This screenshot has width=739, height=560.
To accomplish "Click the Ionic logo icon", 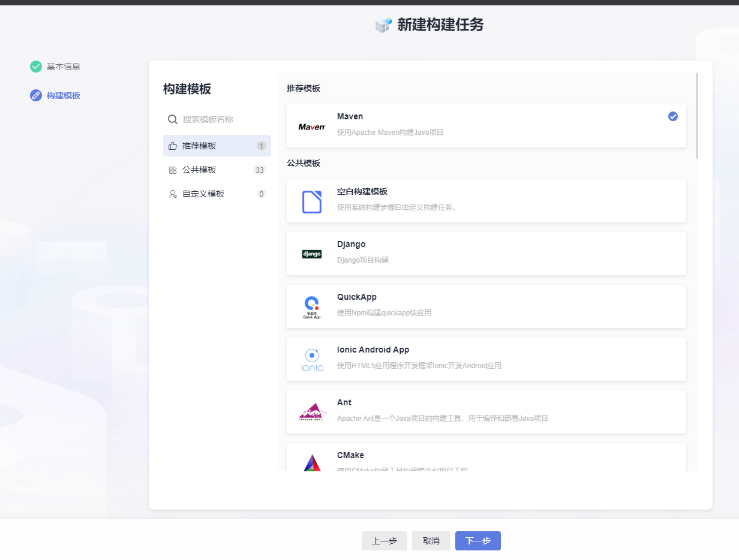I will coord(312,360).
